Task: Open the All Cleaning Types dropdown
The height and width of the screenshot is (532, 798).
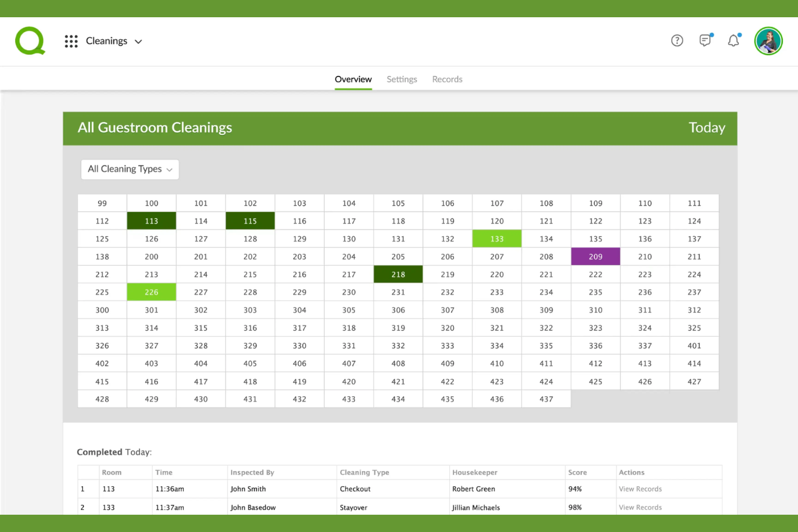Action: [x=130, y=169]
